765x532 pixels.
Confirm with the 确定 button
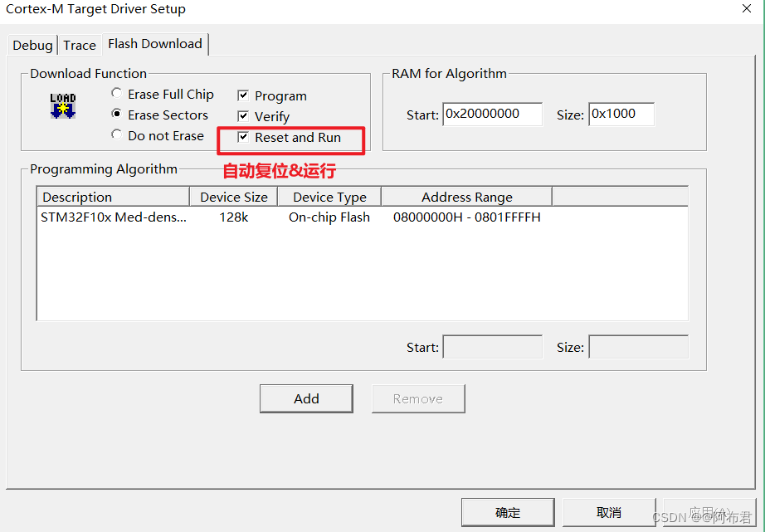(508, 512)
